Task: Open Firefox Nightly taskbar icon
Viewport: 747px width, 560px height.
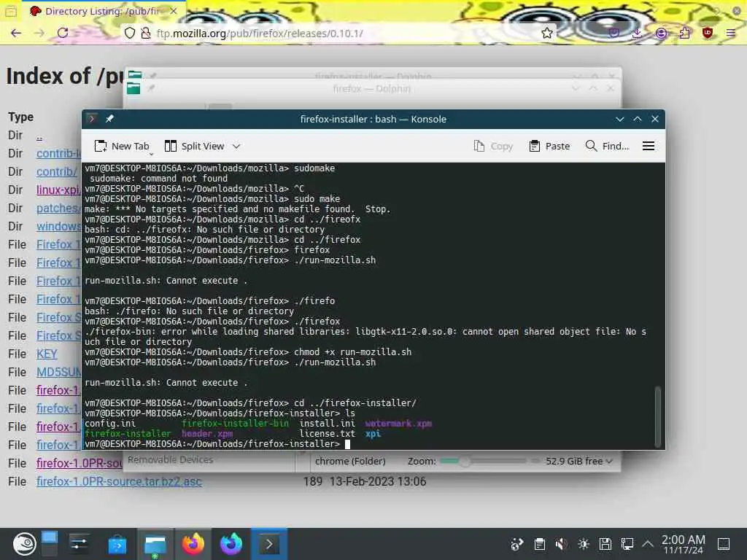Action: pyautogui.click(x=231, y=544)
